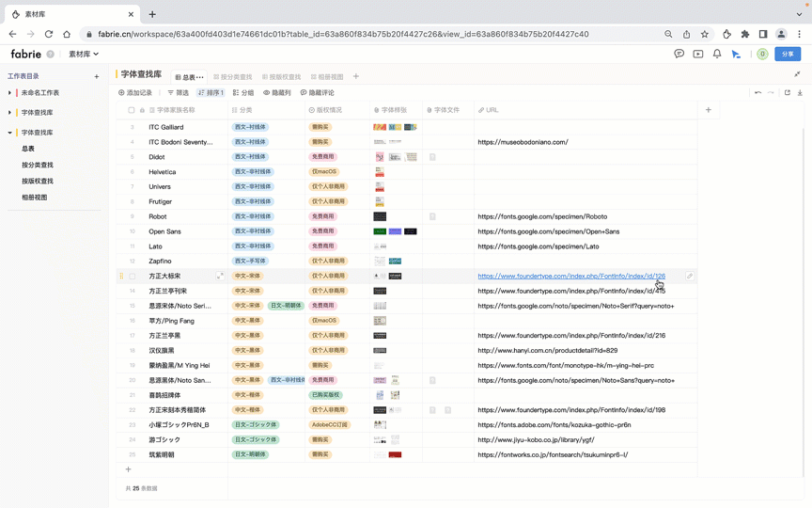Add a new row at table bottom
The width and height of the screenshot is (812, 508).
tap(128, 469)
